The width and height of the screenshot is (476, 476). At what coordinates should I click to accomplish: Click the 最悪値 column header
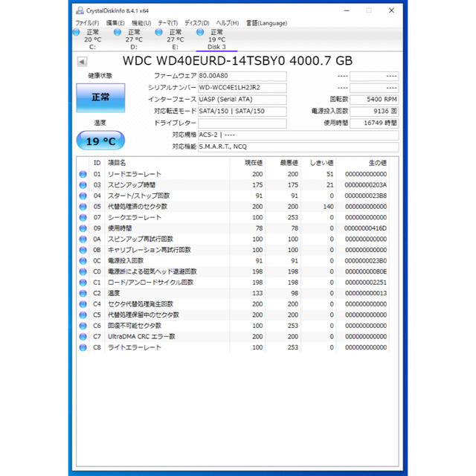(x=283, y=163)
